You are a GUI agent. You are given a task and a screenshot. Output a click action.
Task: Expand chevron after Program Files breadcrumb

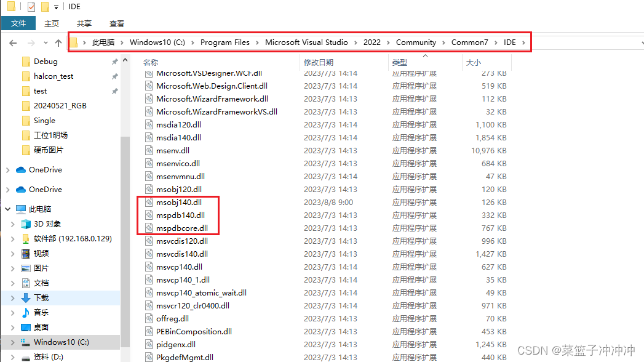pyautogui.click(x=258, y=42)
